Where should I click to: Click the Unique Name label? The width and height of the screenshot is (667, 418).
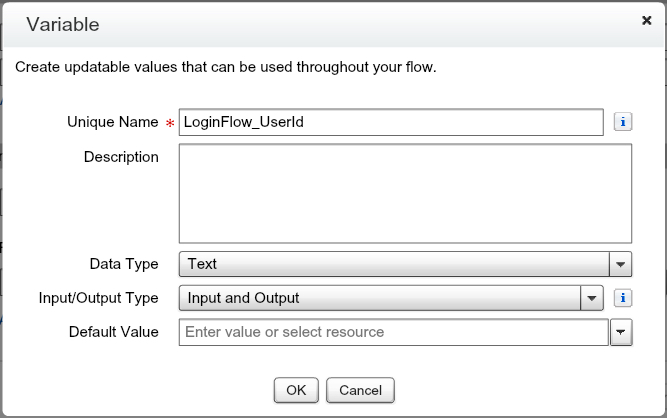(x=112, y=122)
